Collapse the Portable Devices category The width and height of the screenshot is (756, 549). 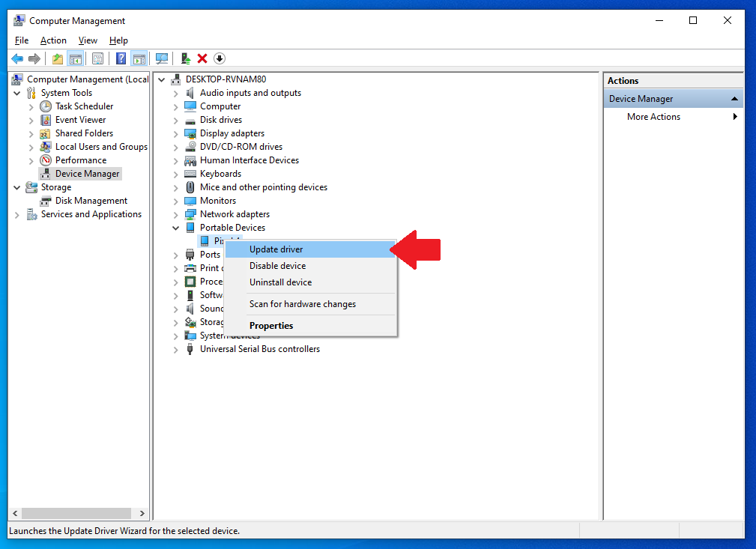coord(176,228)
